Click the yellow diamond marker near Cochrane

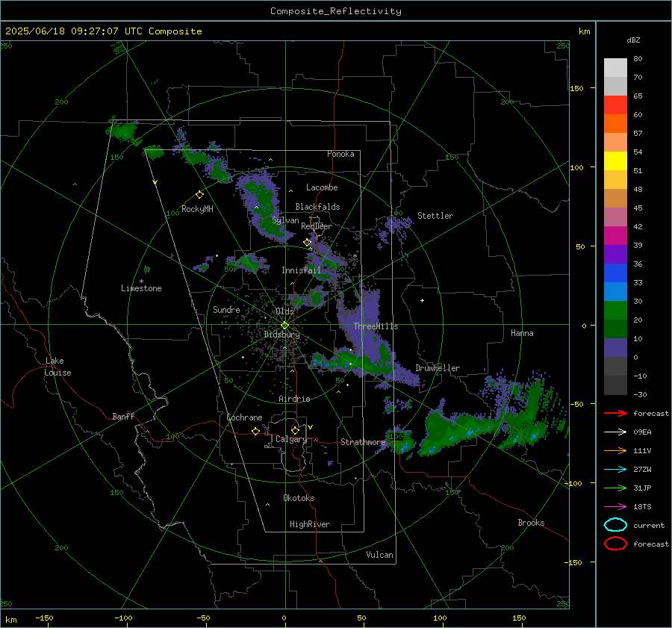click(255, 432)
